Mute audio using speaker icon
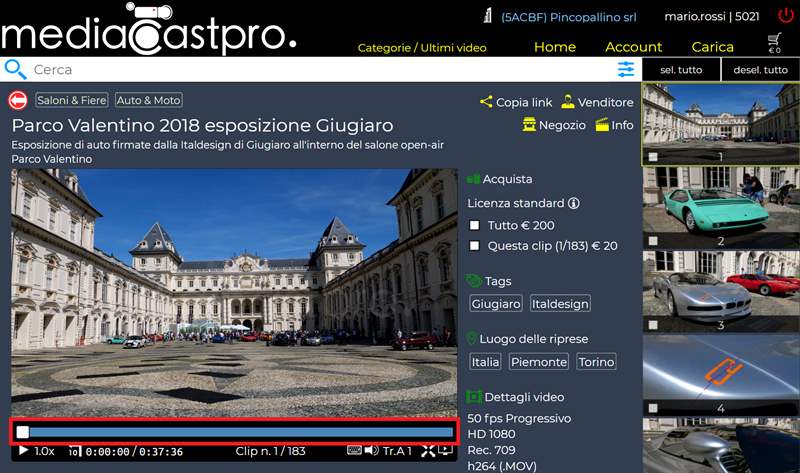Image resolution: width=800 pixels, height=473 pixels. [371, 450]
